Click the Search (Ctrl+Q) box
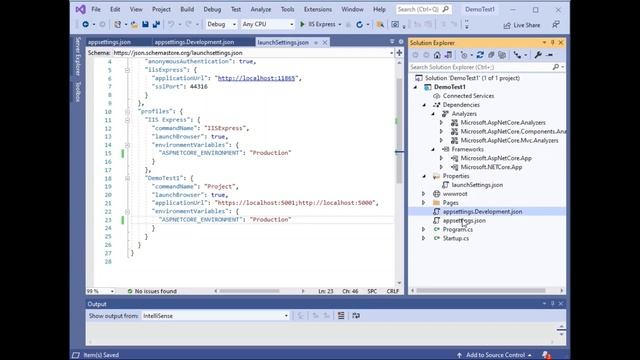Viewport: 640px width, 360px height. (x=423, y=9)
